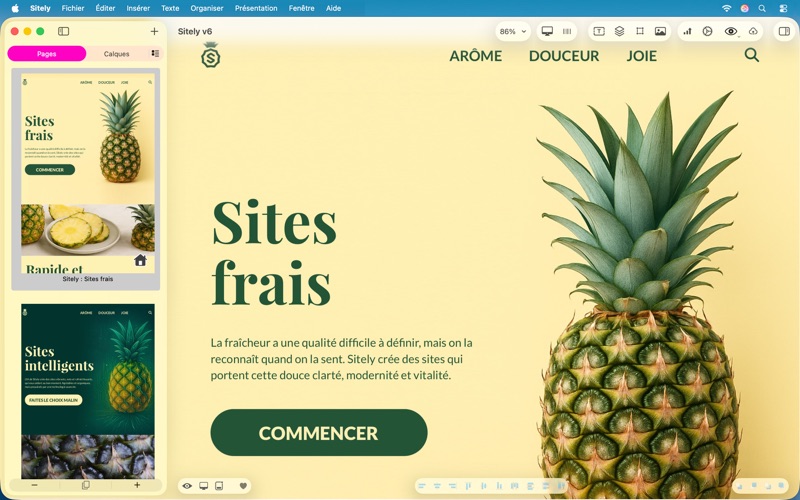
Task: Select the Sites frais page thumbnail
Action: pos(88,173)
